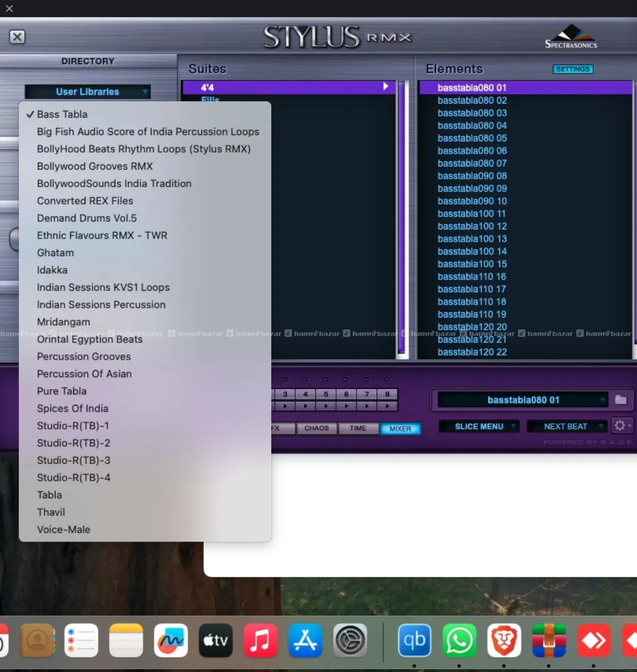The image size is (637, 672).
Task: Click the Suites list scrollbar
Action: point(402,217)
